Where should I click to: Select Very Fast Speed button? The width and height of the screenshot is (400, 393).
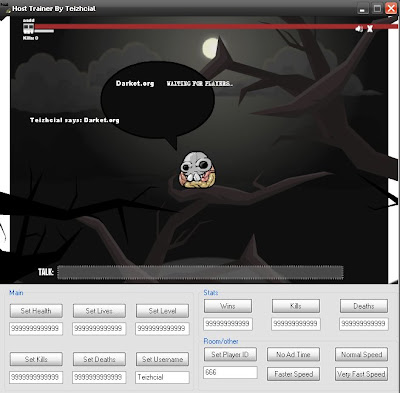click(361, 374)
